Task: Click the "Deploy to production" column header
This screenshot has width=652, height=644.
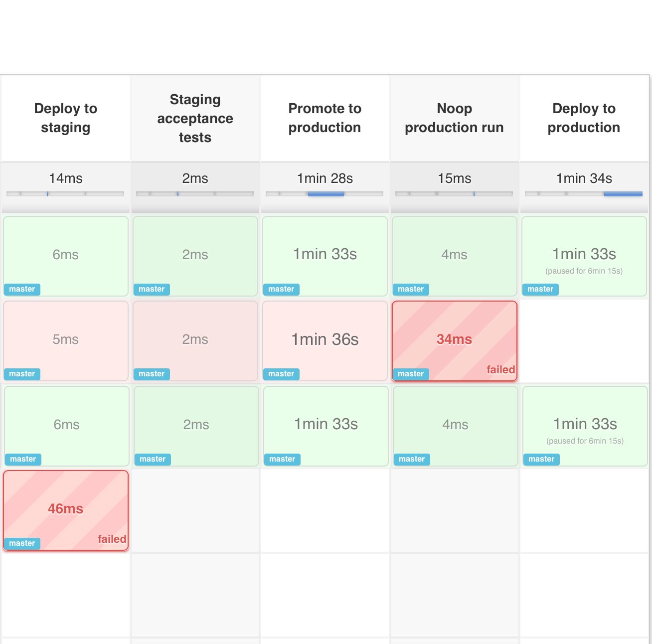Action: coord(584,118)
